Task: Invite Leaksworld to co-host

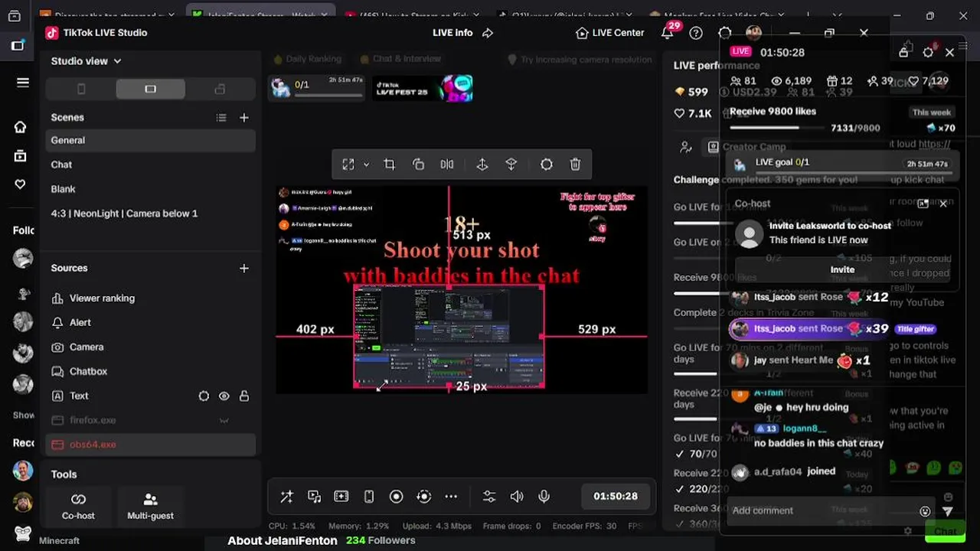Action: click(842, 269)
